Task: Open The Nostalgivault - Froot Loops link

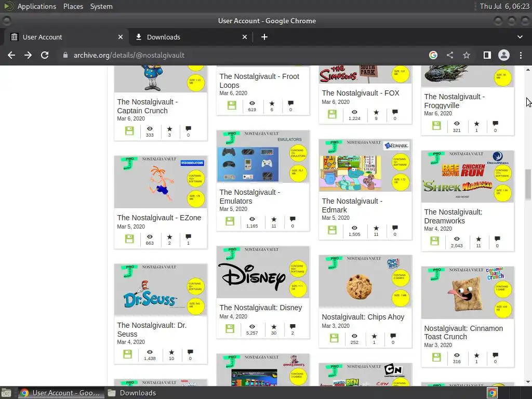Action: tap(259, 81)
